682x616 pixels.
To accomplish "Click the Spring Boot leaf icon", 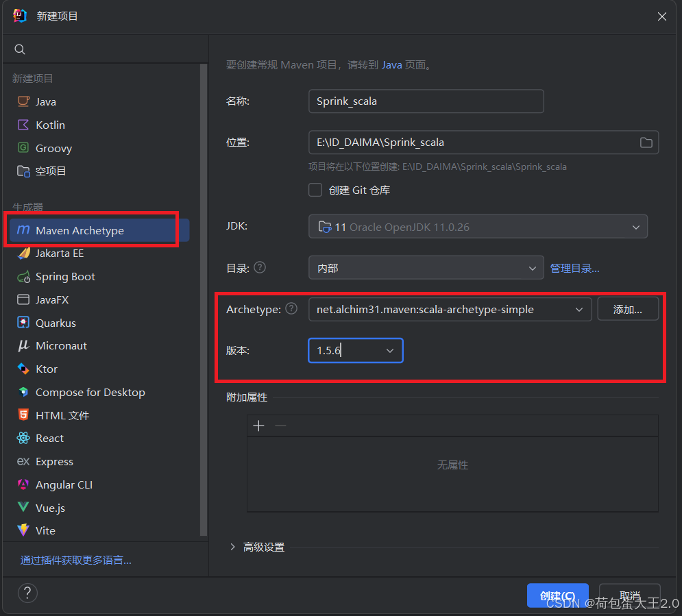I will 23,277.
